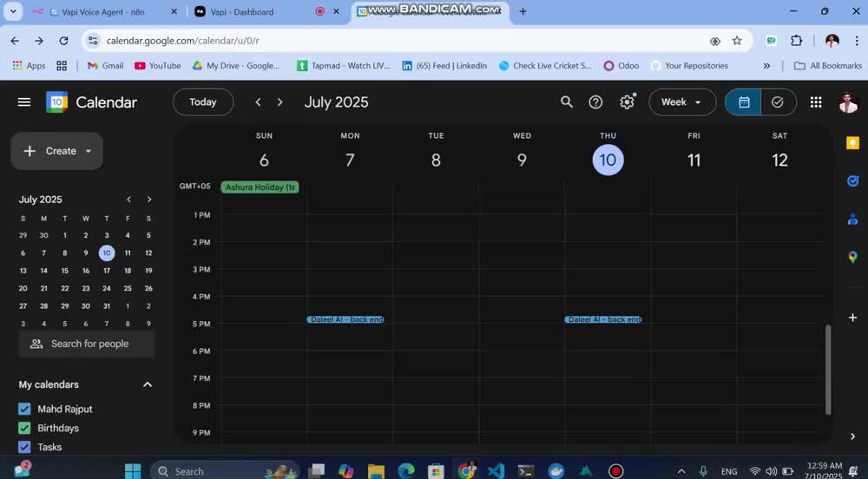The height and width of the screenshot is (479, 868).
Task: Select Saturday 12 day header
Action: click(779, 160)
